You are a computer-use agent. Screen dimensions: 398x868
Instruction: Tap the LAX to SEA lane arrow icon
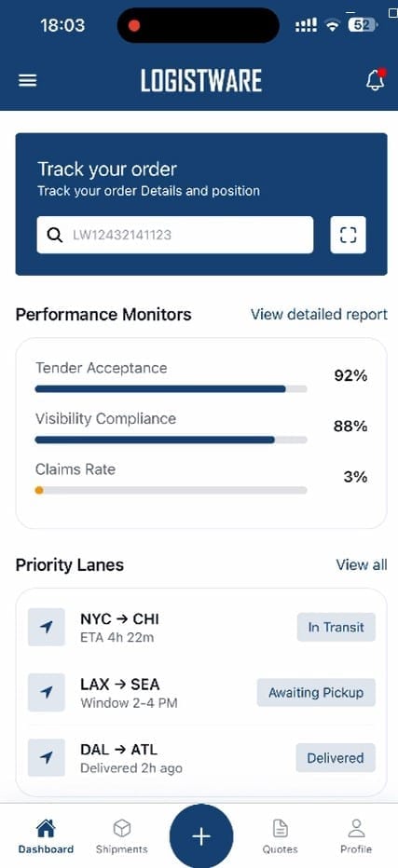click(47, 692)
